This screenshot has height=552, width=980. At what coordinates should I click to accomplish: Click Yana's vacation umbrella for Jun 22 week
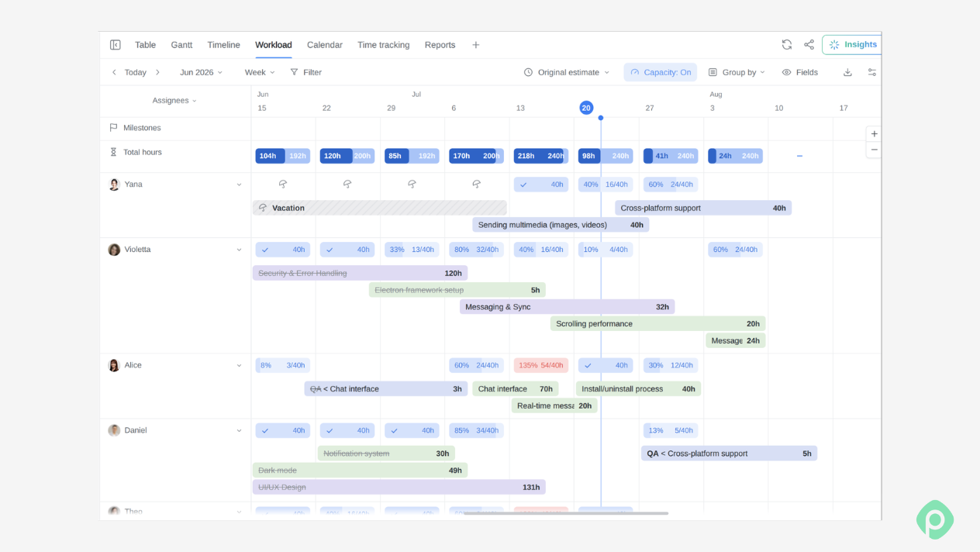coord(347,185)
